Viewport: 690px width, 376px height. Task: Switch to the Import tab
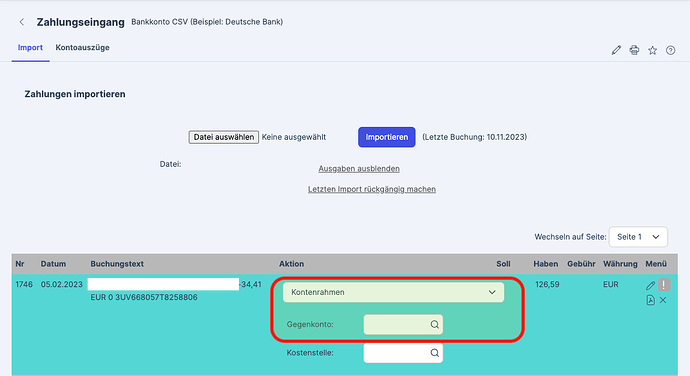(30, 48)
